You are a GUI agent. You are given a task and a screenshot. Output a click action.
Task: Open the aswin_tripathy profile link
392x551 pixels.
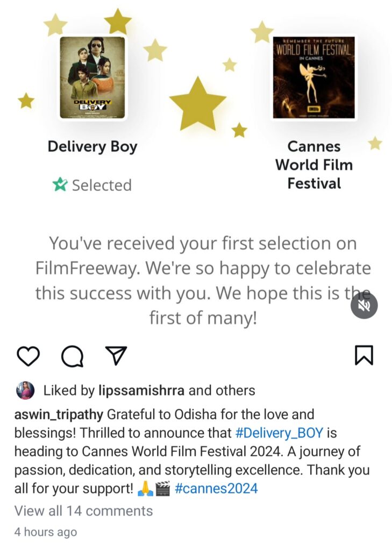pos(59,415)
